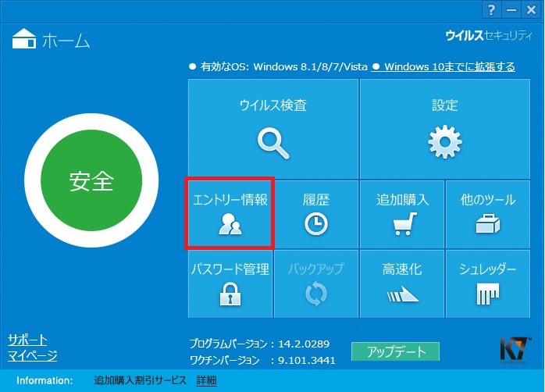Screen dimensions: 545x392
Task: Open the 追加購入 shopping cart tile
Action: (402, 214)
